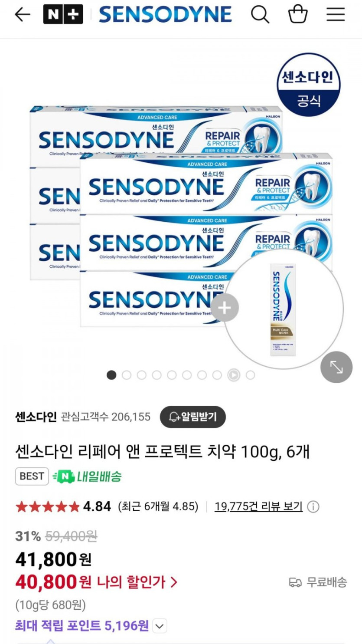
Task: Select the second image carousel dot
Action: tap(127, 375)
